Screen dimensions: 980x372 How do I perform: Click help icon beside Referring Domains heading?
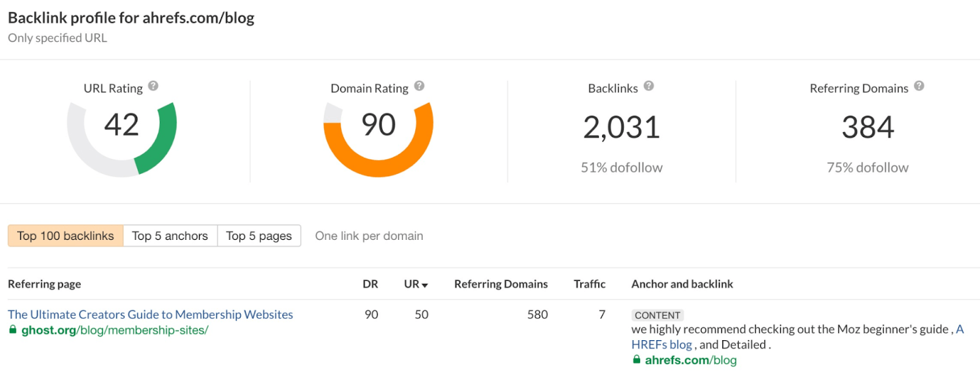919,86
